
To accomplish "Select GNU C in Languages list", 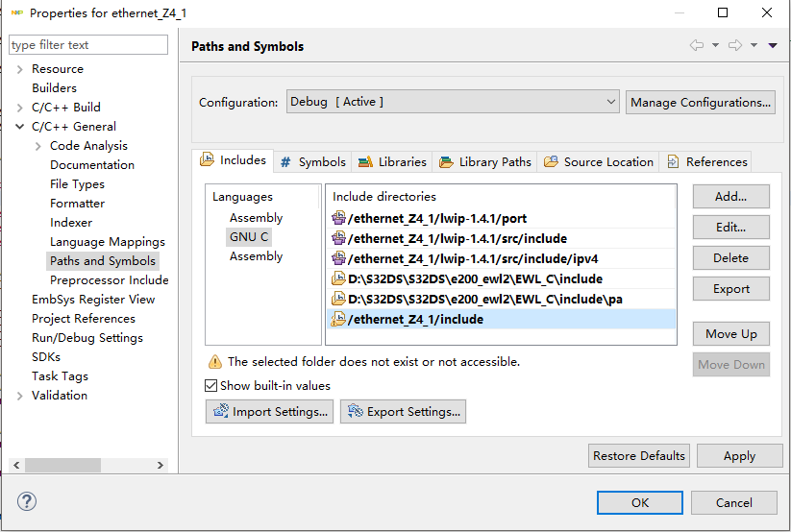I will click(249, 237).
